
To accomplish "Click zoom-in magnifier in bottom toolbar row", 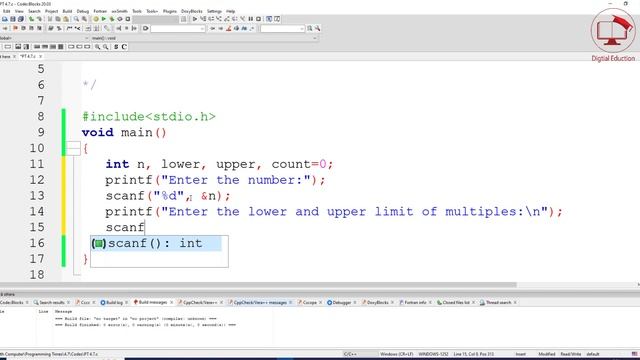I will 98,47.
